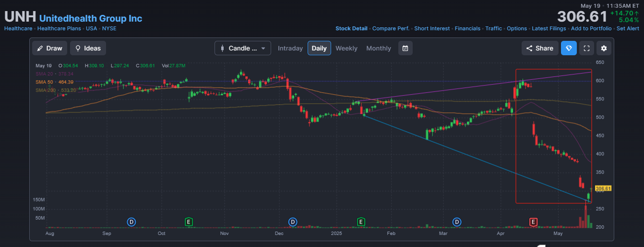The image size is (644, 247).
Task: Open USA country link
Action: [x=92, y=28]
